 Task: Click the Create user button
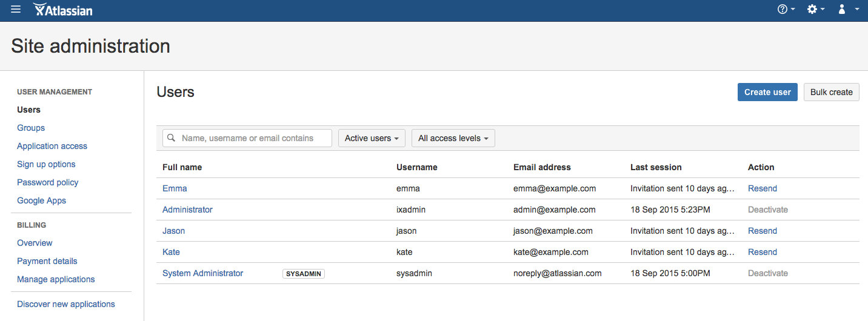click(767, 92)
